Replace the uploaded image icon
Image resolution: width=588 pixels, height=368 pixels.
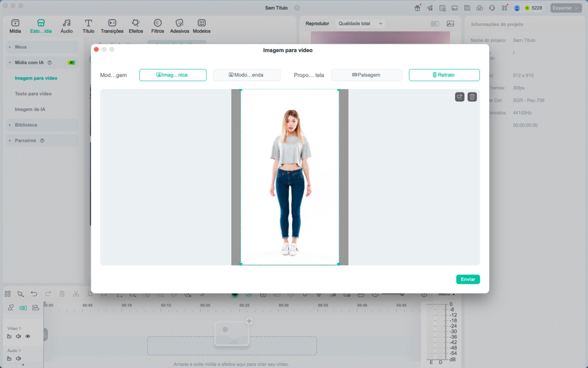click(x=460, y=97)
